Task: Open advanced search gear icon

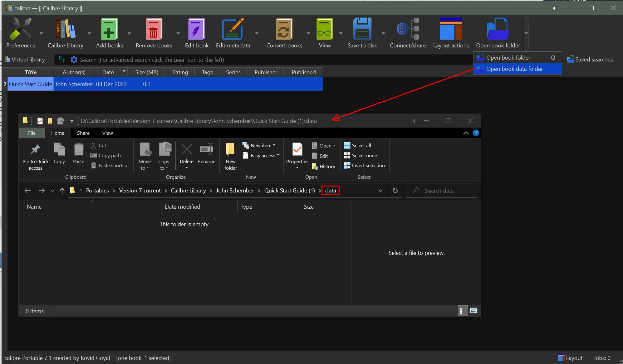Action: 74,60
